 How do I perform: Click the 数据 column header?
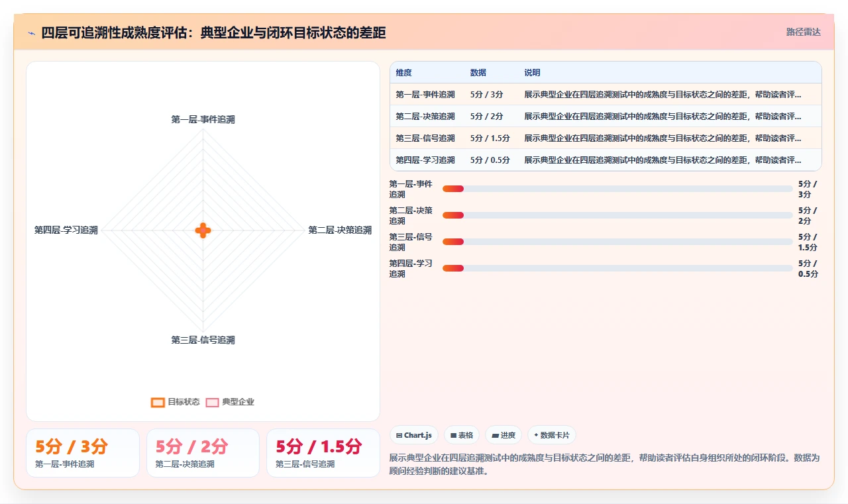click(x=478, y=73)
